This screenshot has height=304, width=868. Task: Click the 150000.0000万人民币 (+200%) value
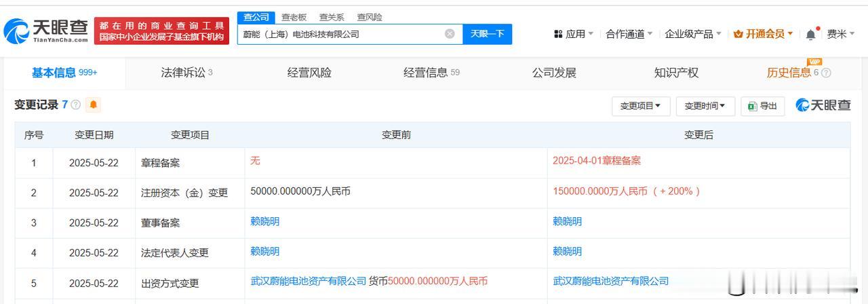(x=627, y=191)
